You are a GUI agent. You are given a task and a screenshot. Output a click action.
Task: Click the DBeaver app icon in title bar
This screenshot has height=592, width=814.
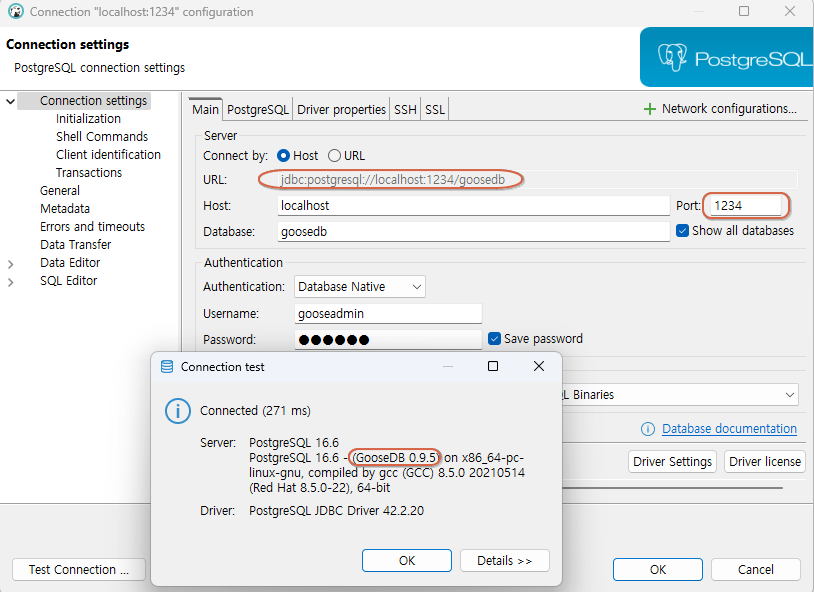(x=16, y=11)
